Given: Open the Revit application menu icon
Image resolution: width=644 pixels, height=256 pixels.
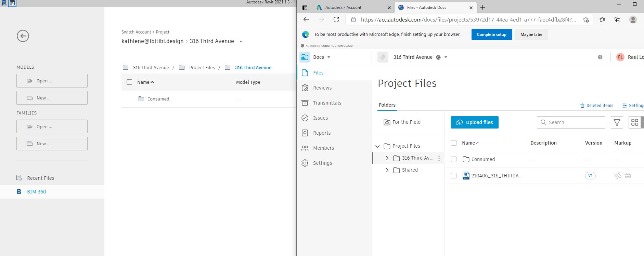Looking at the screenshot, I should [x=4, y=3].
